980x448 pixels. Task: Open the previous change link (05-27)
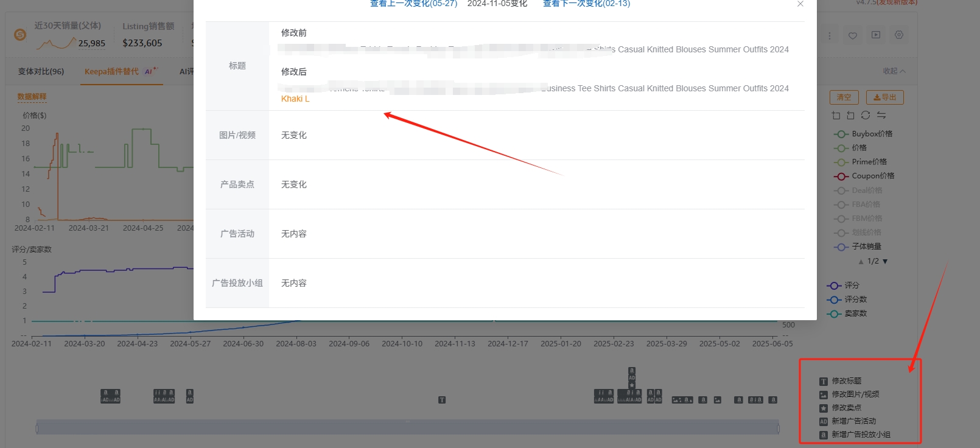tap(413, 4)
